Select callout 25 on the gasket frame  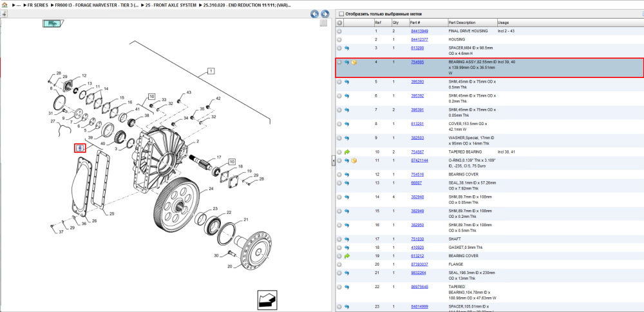111,214
